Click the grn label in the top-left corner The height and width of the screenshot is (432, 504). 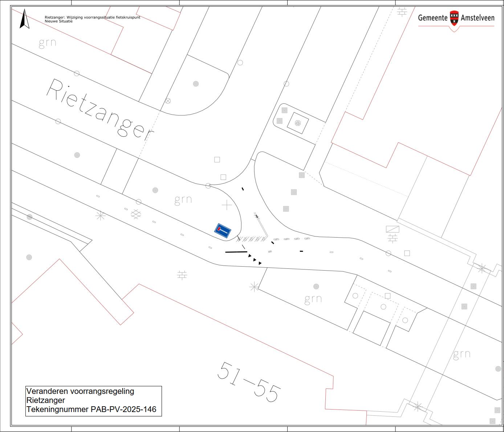(x=48, y=43)
